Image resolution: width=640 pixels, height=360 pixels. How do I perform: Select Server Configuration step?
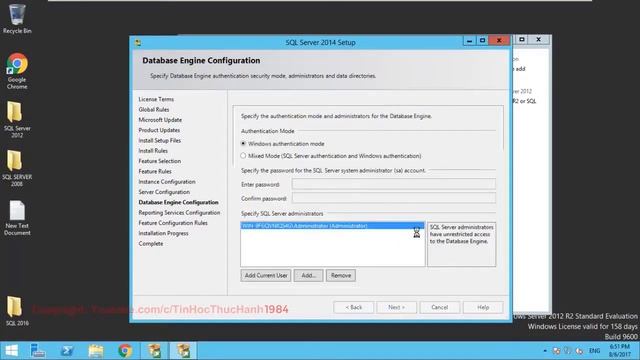click(164, 192)
